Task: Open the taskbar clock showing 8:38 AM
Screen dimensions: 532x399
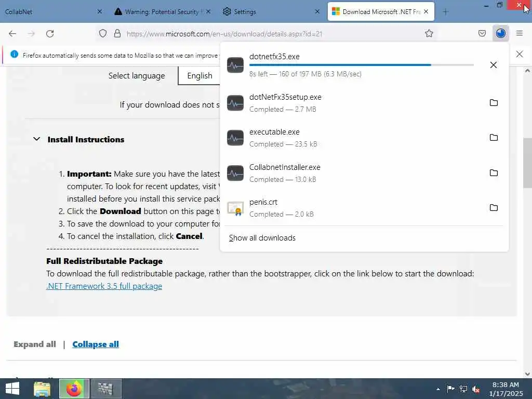Action: (506, 389)
